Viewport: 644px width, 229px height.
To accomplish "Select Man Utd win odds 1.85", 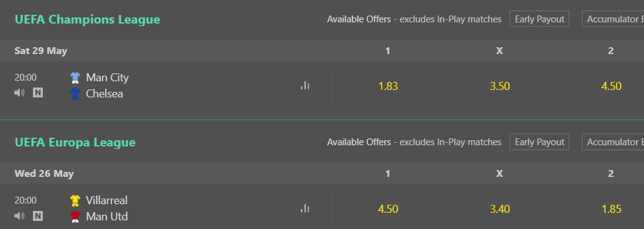I will 611,209.
